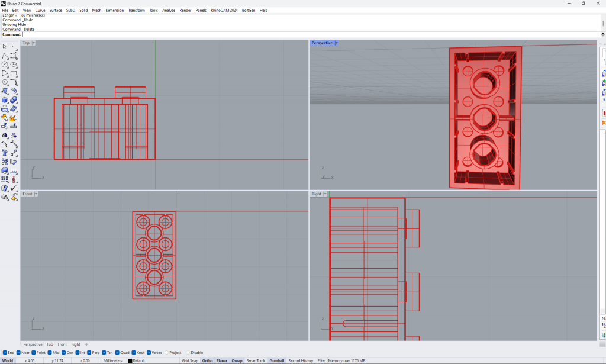606x364 pixels.
Task: Open the Front viewport dropdown arrow
Action: (x=36, y=194)
